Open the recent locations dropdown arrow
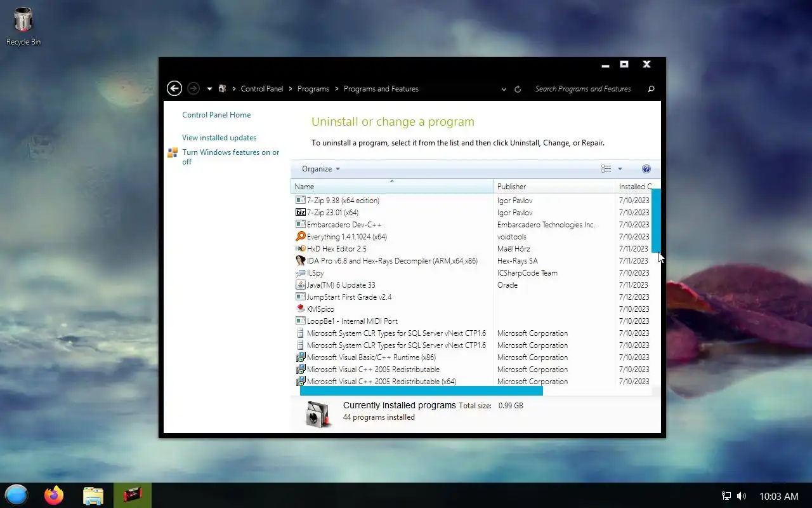This screenshot has height=508, width=812. click(209, 89)
